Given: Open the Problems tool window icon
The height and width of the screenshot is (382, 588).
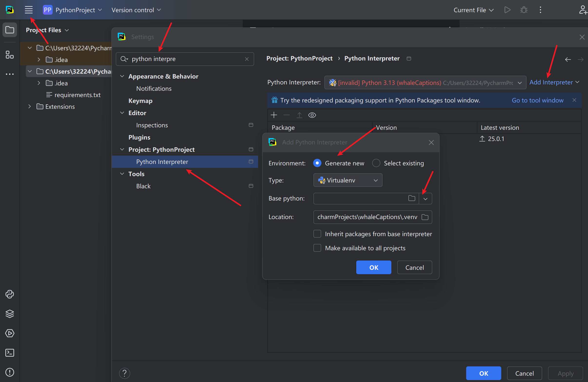Looking at the screenshot, I should click(x=10, y=372).
